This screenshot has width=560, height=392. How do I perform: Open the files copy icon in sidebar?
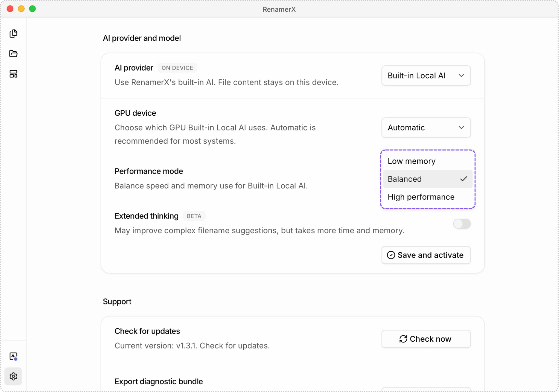13,33
